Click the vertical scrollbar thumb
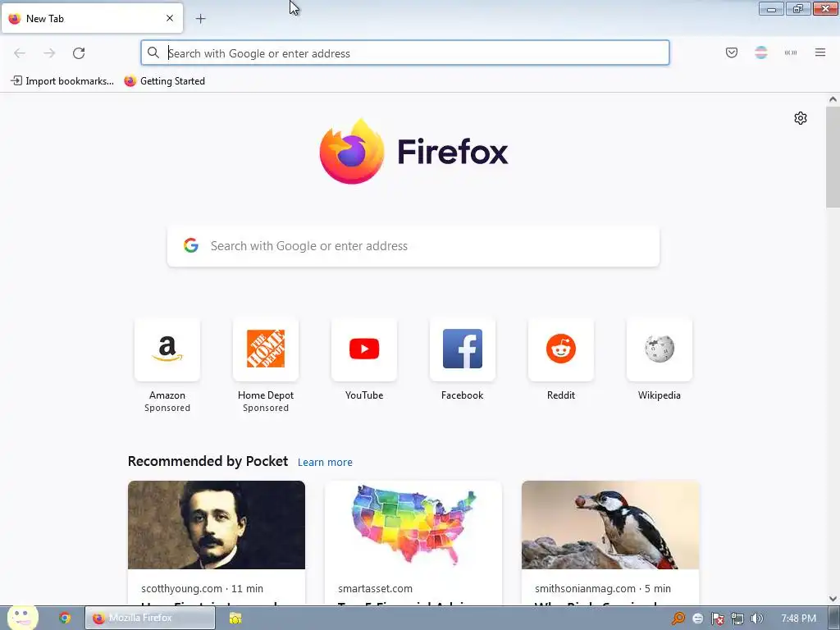 point(833,157)
